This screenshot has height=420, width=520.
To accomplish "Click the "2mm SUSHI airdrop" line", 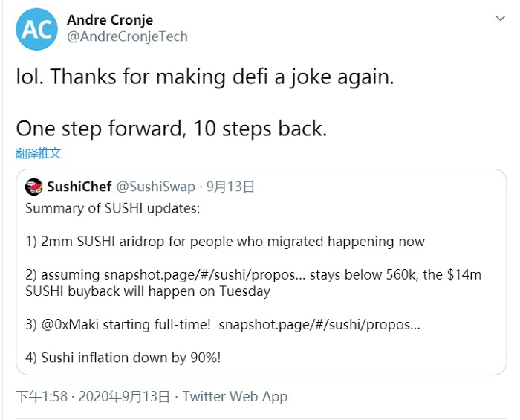I will tap(225, 242).
